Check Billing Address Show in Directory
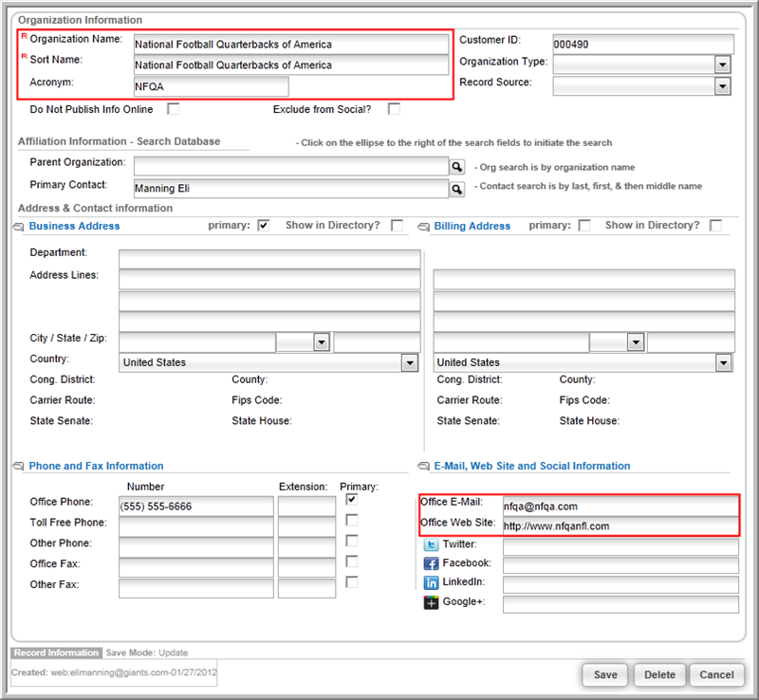Viewport: 759px width, 700px height. 715,226
